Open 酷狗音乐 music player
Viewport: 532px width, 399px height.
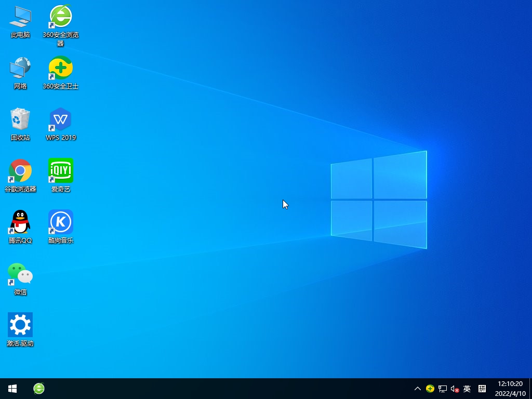[61, 221]
